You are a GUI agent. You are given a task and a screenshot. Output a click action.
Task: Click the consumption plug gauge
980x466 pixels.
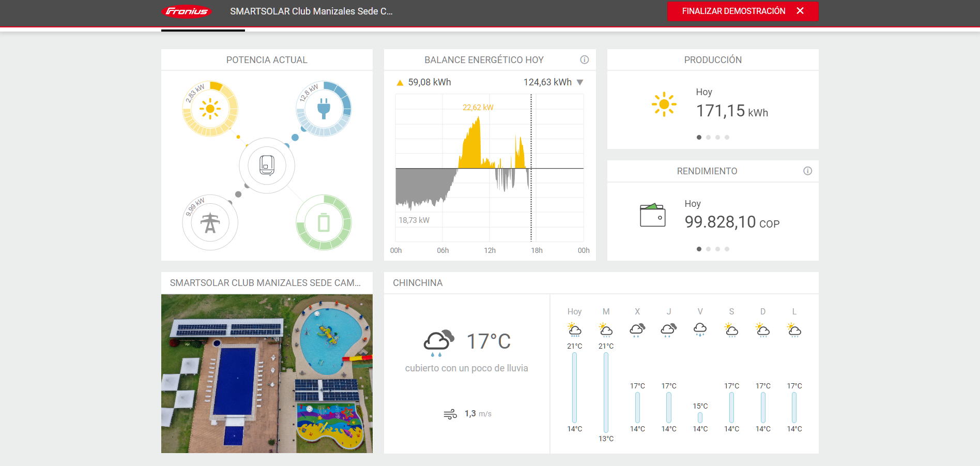pos(324,109)
